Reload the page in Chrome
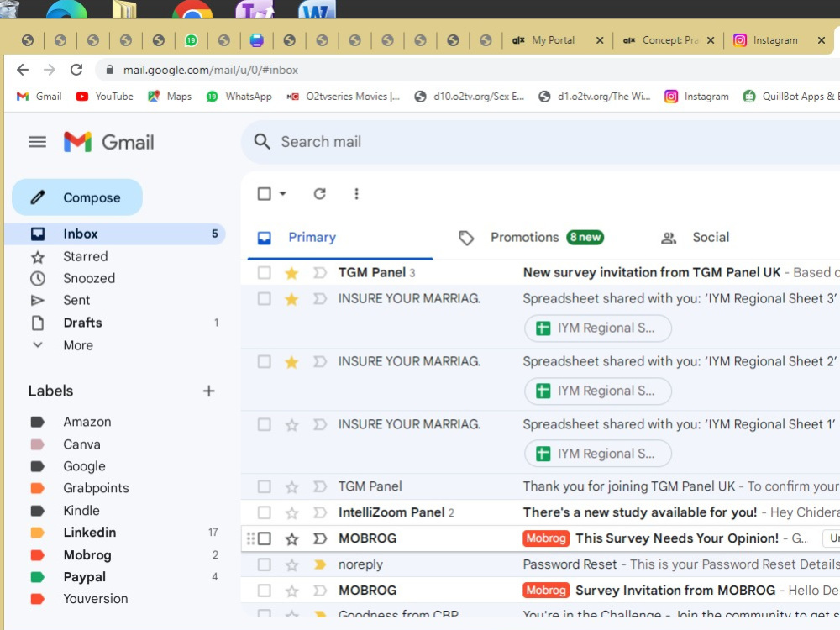 tap(76, 70)
